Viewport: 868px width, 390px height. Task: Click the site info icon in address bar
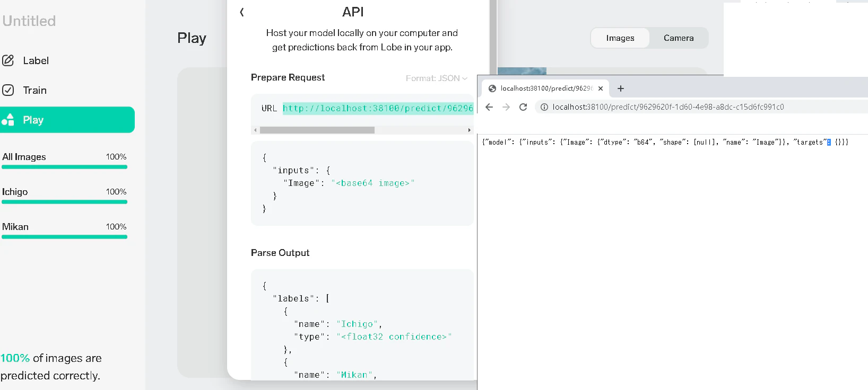pyautogui.click(x=544, y=107)
